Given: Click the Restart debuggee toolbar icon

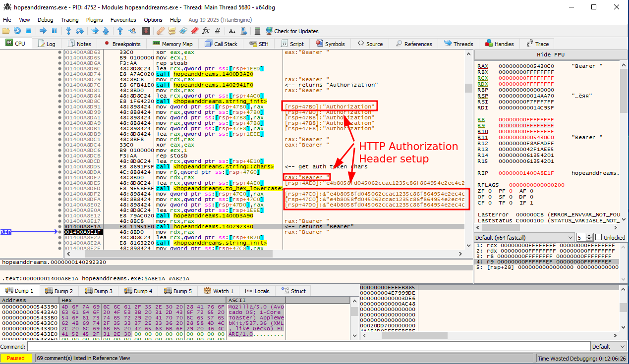Looking at the screenshot, I should (x=17, y=31).
